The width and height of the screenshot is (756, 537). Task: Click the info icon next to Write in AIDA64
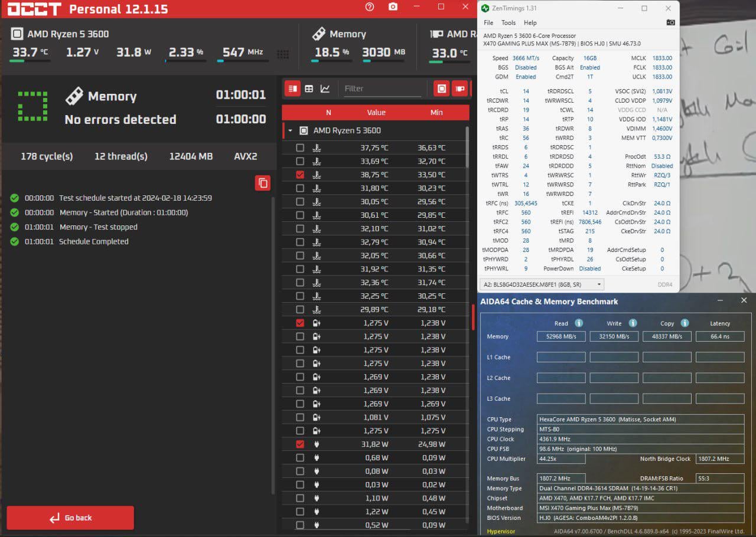click(x=633, y=323)
